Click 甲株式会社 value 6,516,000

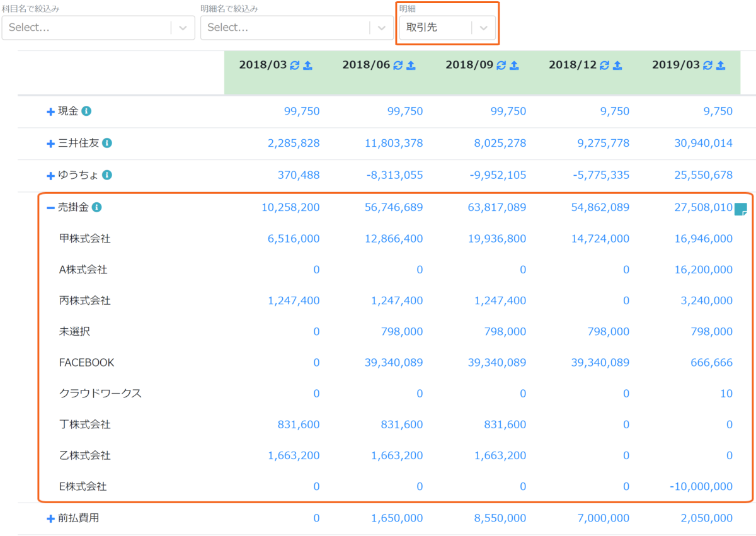294,239
